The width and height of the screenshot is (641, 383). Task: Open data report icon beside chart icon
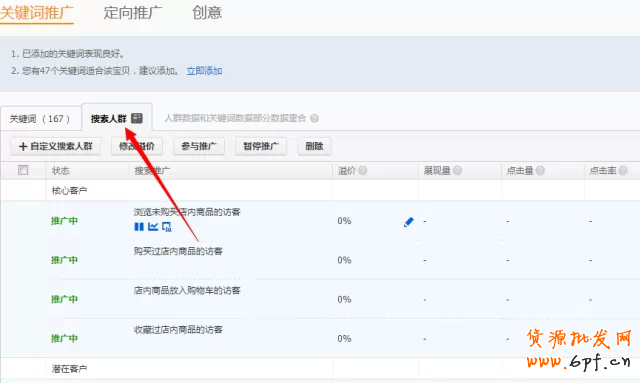tap(167, 226)
